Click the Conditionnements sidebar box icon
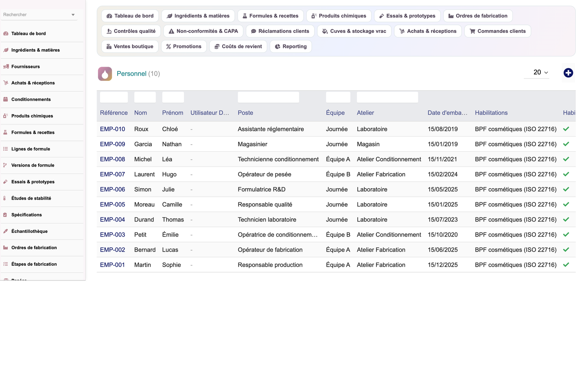Image resolution: width=588 pixels, height=367 pixels. pyautogui.click(x=6, y=100)
